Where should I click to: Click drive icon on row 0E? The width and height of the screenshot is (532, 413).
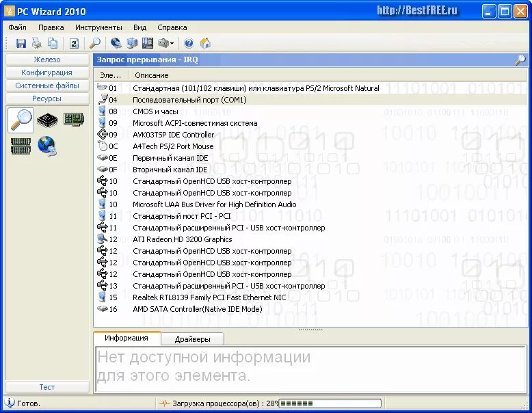tap(102, 158)
